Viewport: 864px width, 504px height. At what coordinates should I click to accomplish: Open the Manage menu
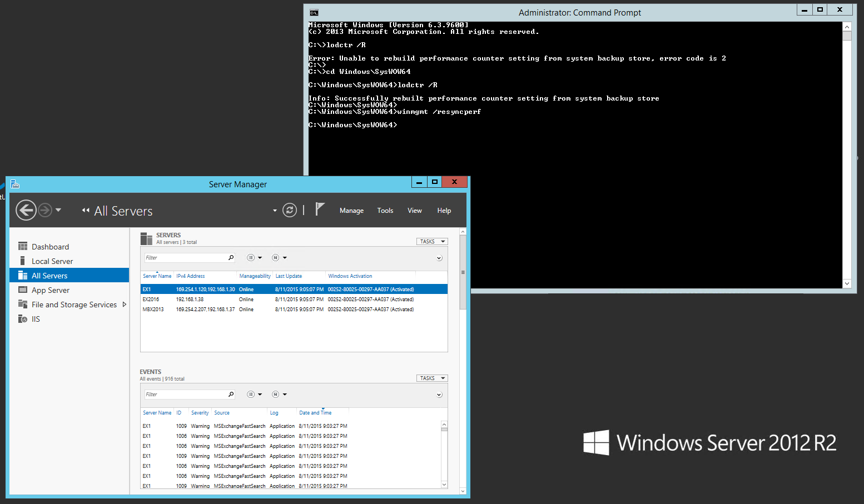pos(351,210)
